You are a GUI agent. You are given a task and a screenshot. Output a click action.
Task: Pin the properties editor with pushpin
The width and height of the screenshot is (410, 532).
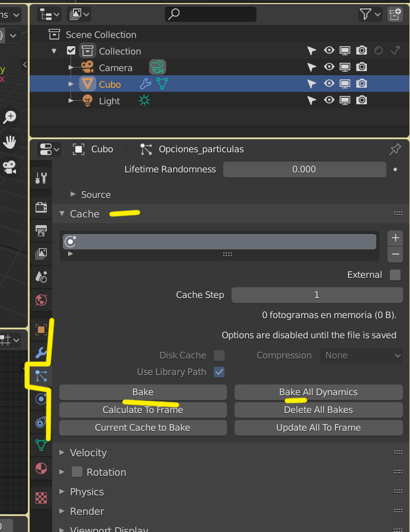(x=395, y=149)
